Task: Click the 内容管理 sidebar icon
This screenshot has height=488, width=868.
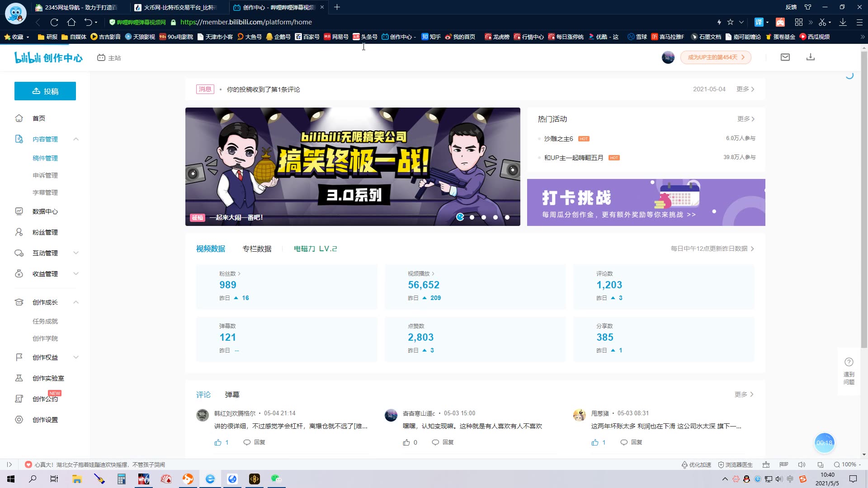Action: tap(19, 139)
